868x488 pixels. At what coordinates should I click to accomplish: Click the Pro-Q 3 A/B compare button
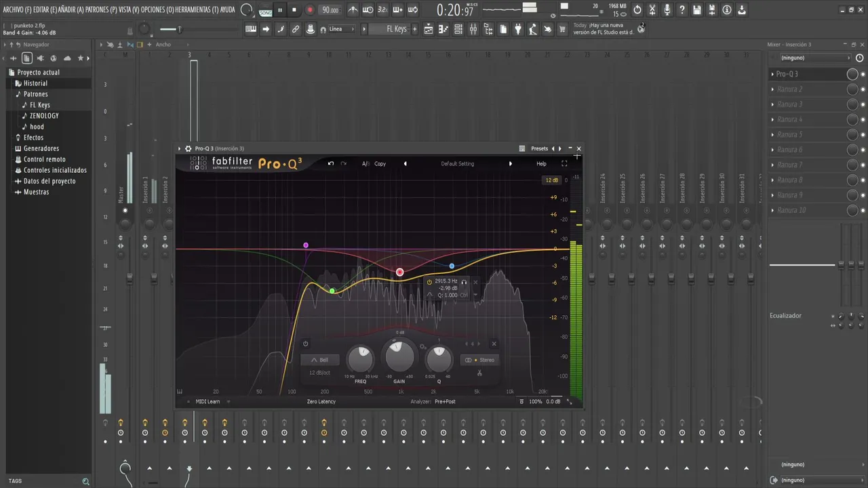(366, 163)
